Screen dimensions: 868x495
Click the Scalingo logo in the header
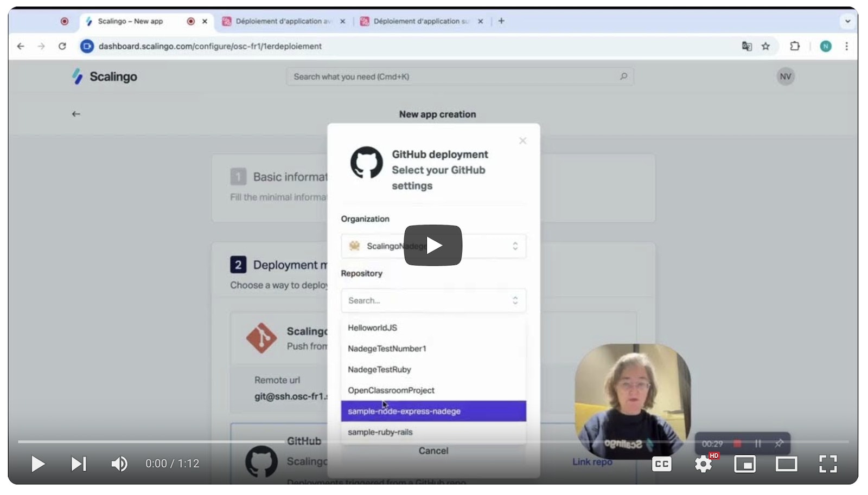(105, 76)
